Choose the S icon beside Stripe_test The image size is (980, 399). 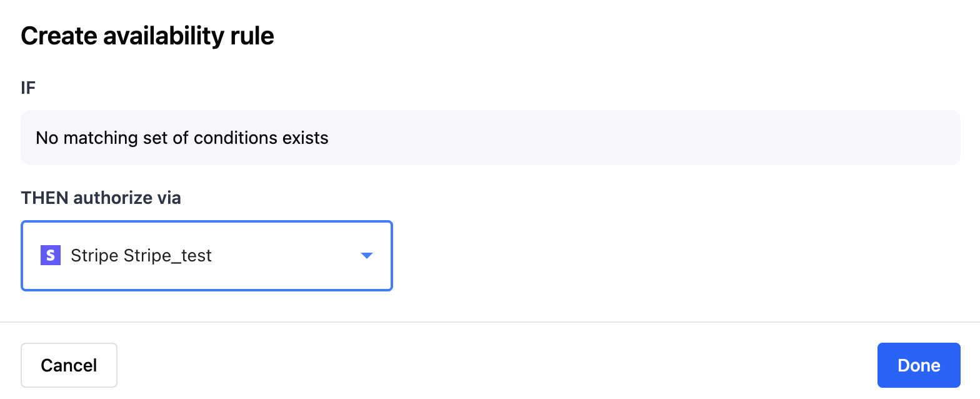coord(51,256)
